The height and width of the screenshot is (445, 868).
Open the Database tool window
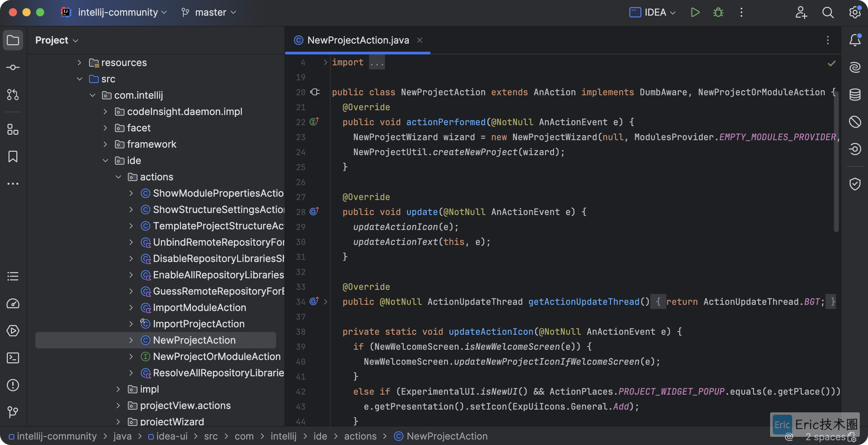[x=855, y=95]
